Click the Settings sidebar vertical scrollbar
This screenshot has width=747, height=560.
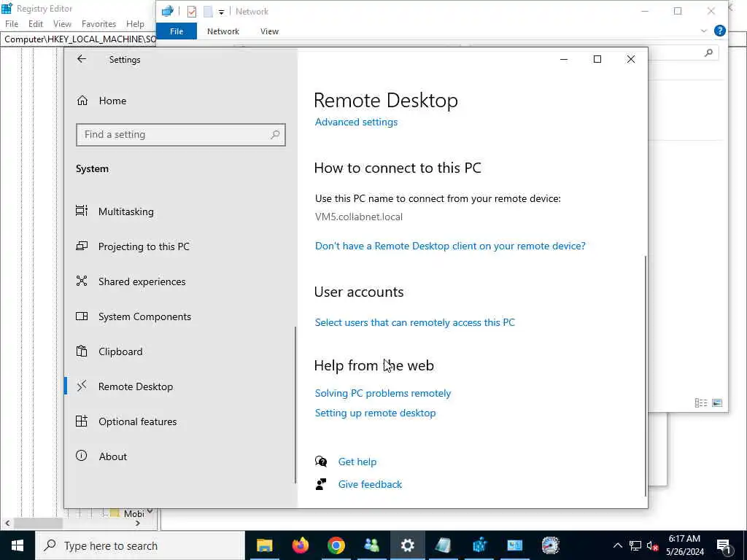[x=295, y=405]
